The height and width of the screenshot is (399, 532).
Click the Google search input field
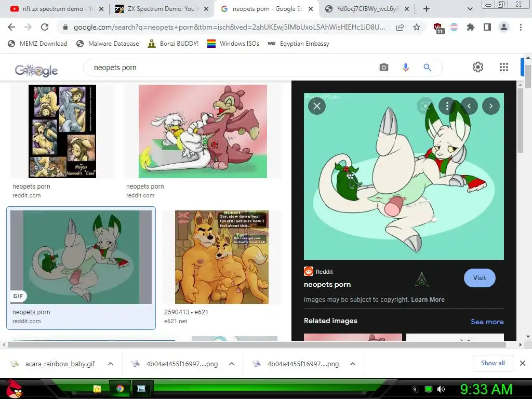231,68
